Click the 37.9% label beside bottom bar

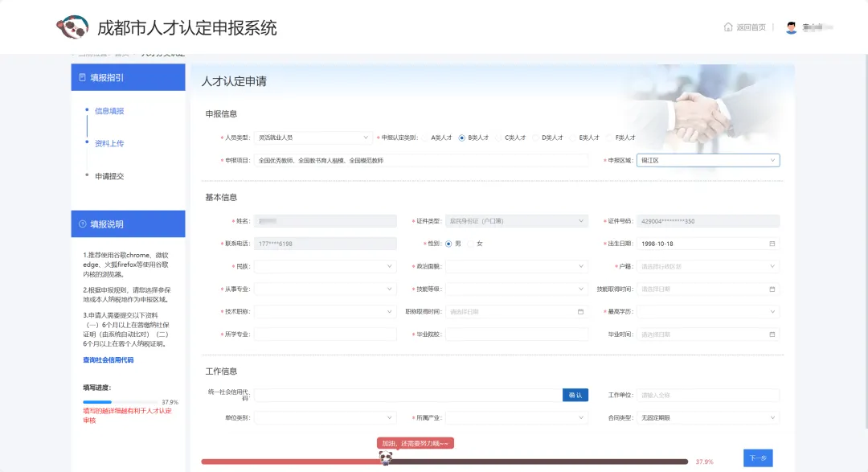pos(704,462)
